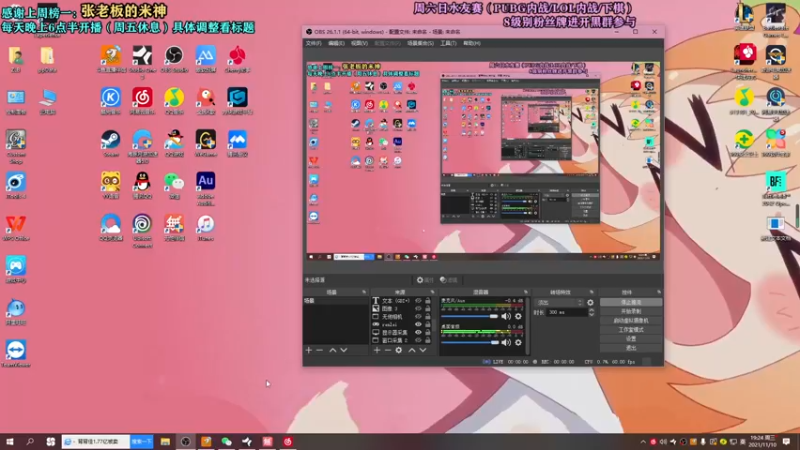This screenshot has height=450, width=800.
Task: Launch QQ Music yellow note desktop icon
Action: (174, 101)
